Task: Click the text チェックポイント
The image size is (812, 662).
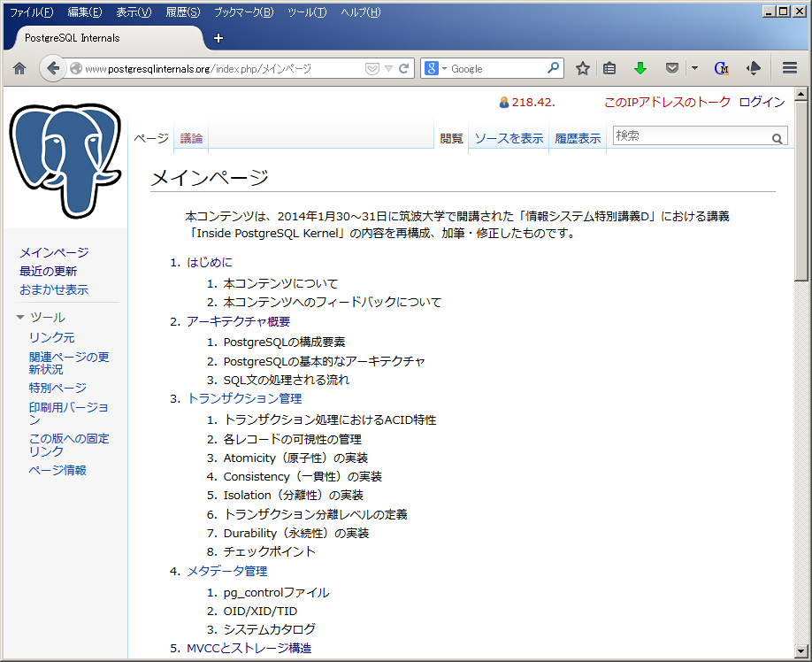Action: (x=269, y=551)
